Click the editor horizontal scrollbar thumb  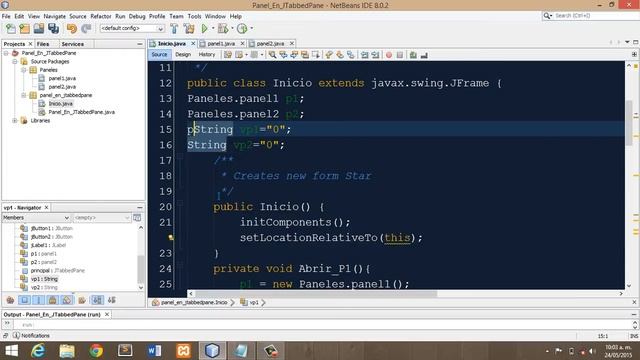316,293
